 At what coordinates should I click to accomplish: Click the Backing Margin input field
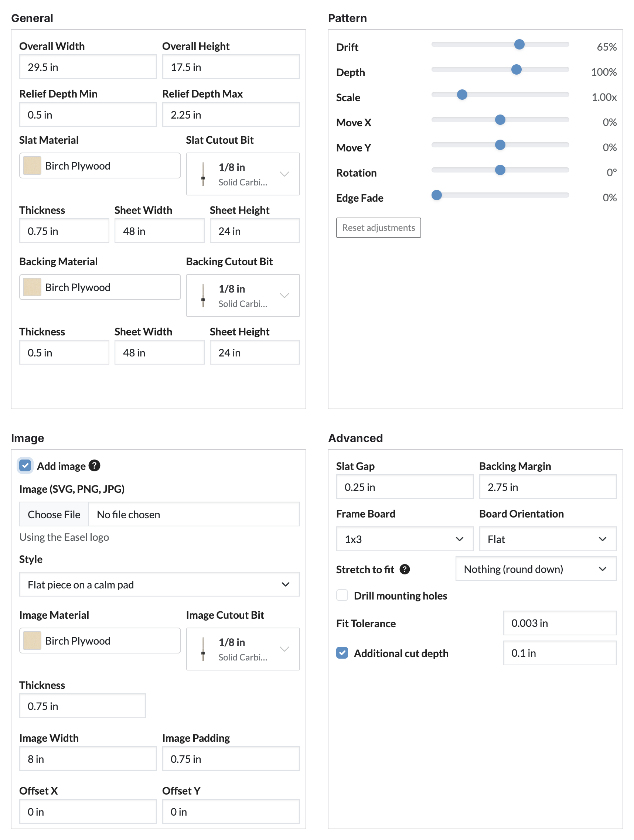[548, 487]
